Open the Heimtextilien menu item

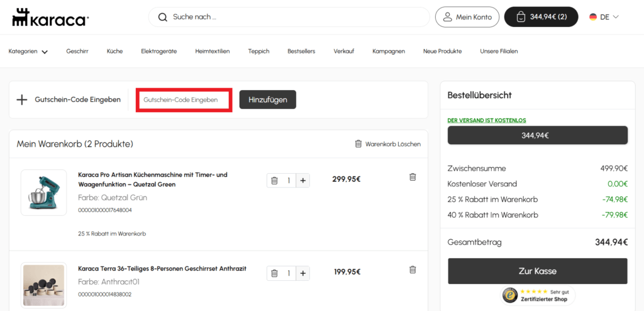tap(213, 52)
